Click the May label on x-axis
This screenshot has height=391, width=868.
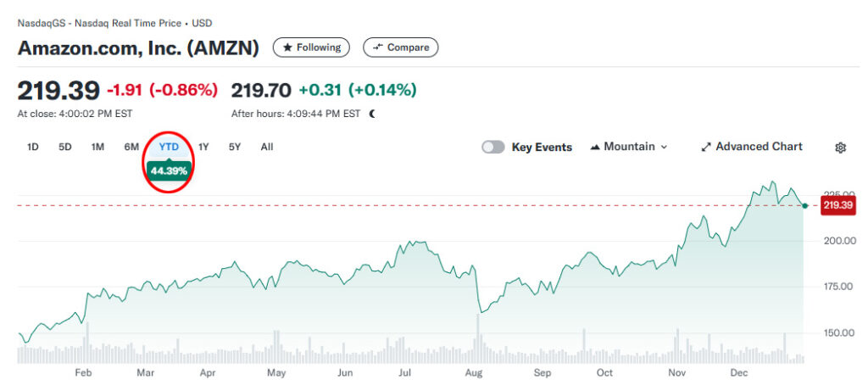pyautogui.click(x=276, y=373)
